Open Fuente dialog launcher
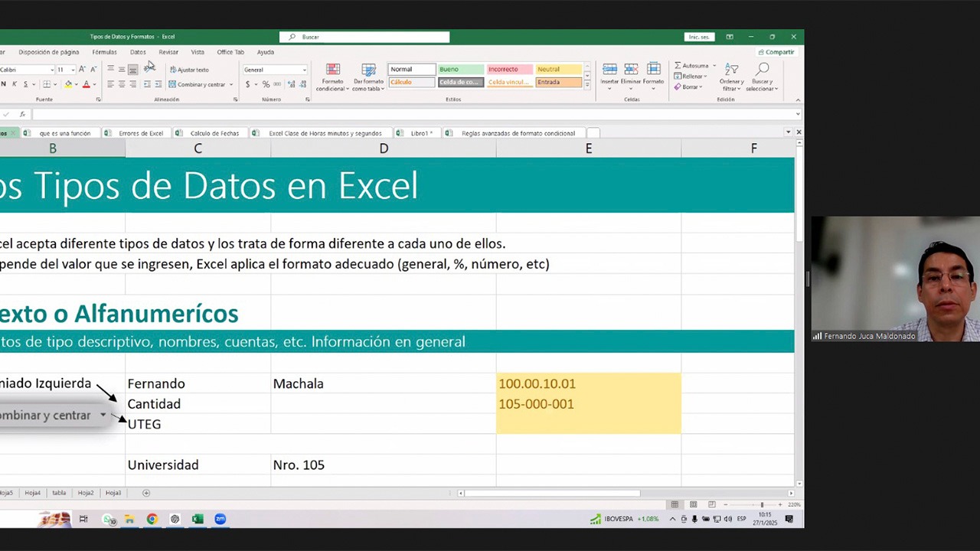Viewport: 980px width, 551px height. click(98, 99)
